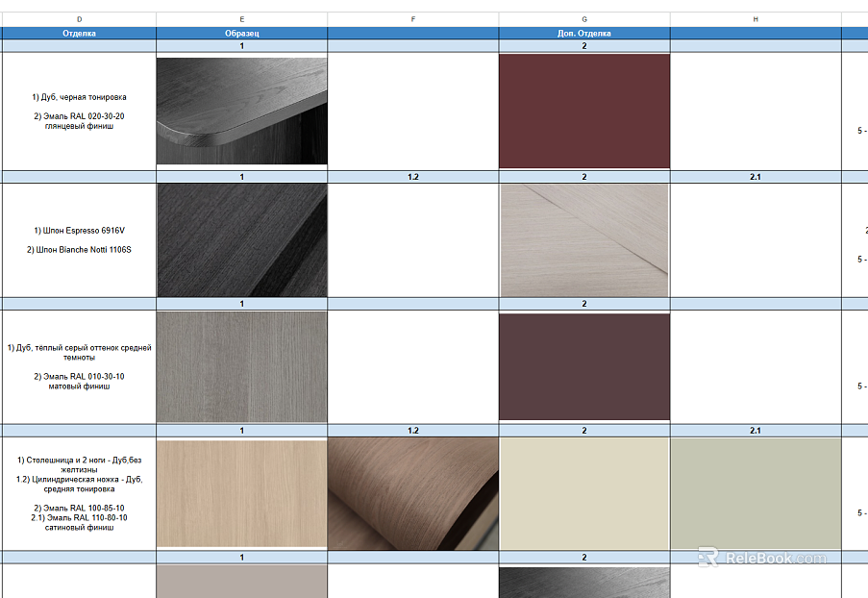
Task: Select column H header
Action: click(x=756, y=19)
